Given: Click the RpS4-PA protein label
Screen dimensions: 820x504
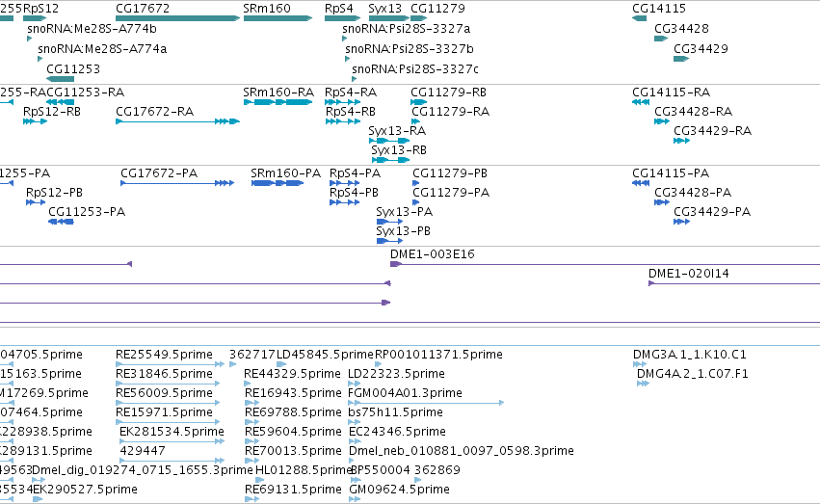Looking at the screenshot, I should click(x=356, y=173).
